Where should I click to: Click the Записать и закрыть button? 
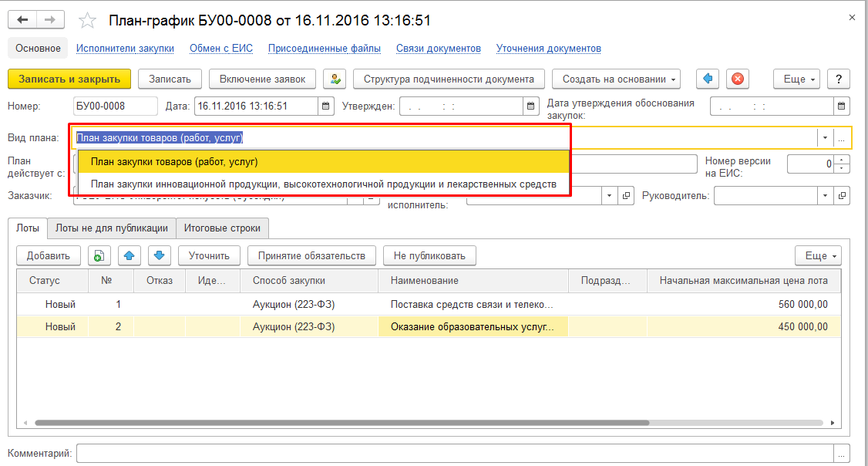pos(69,79)
